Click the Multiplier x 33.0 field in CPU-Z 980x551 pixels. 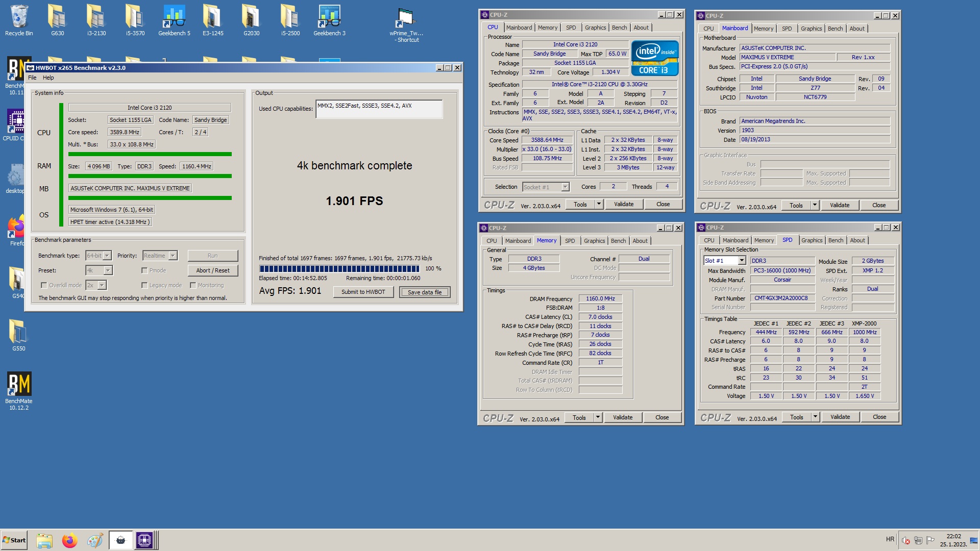coord(547,149)
